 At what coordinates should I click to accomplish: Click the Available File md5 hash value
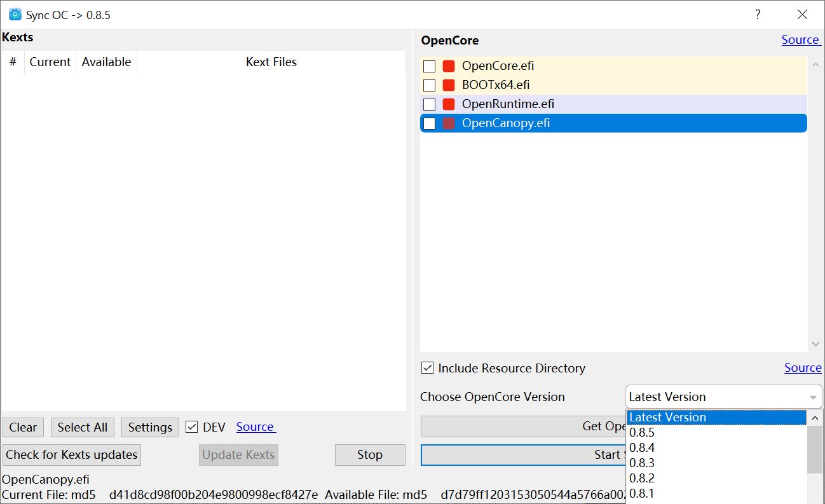pyautogui.click(x=532, y=494)
